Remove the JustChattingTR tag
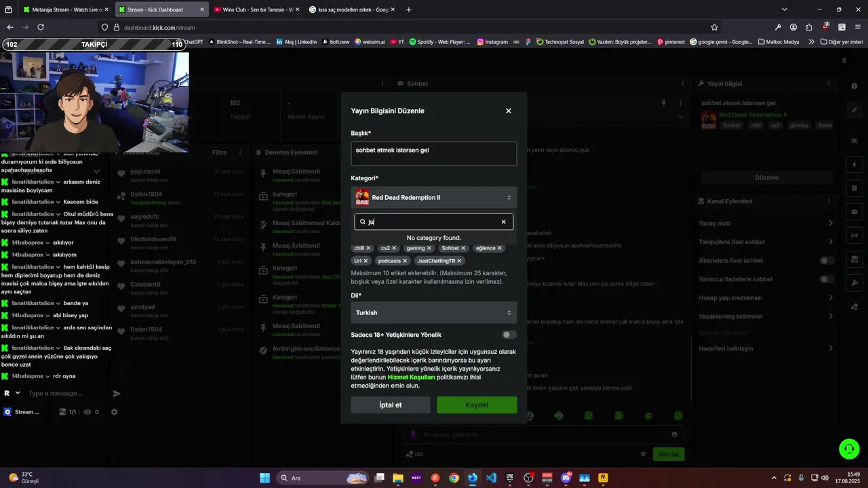Viewport: 868px width, 488px height. pyautogui.click(x=459, y=260)
